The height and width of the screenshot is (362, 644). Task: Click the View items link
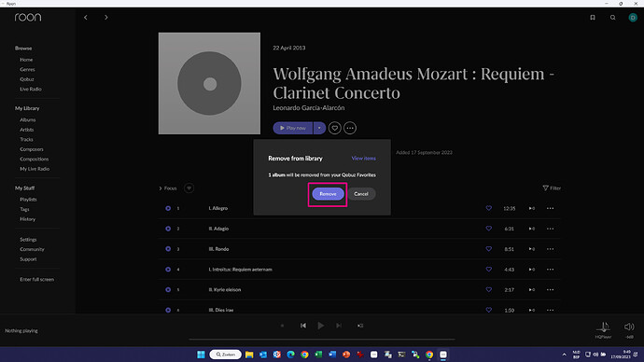[363, 158]
